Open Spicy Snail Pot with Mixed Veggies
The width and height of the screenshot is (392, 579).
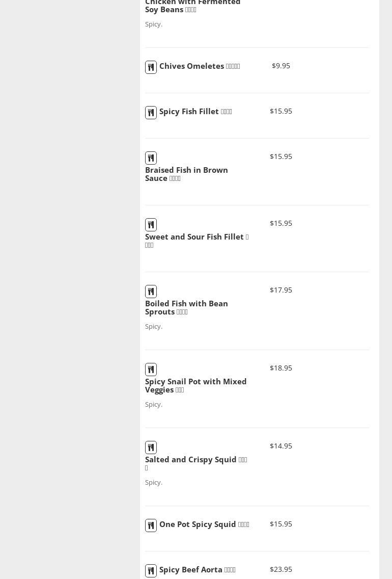(195, 385)
